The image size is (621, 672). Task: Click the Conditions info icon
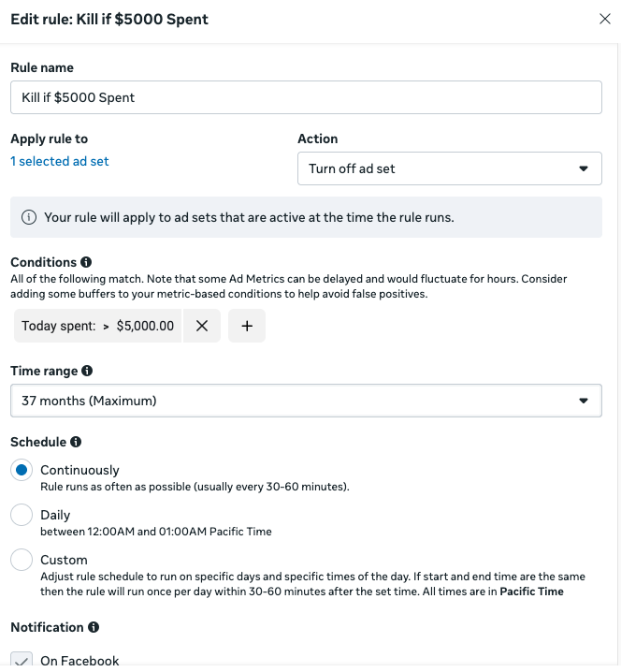pos(86,262)
